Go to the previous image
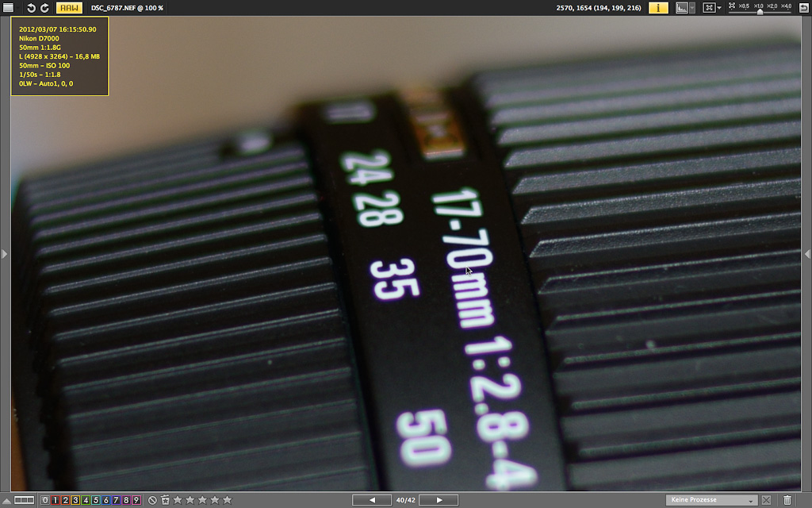812x508 pixels. point(372,500)
